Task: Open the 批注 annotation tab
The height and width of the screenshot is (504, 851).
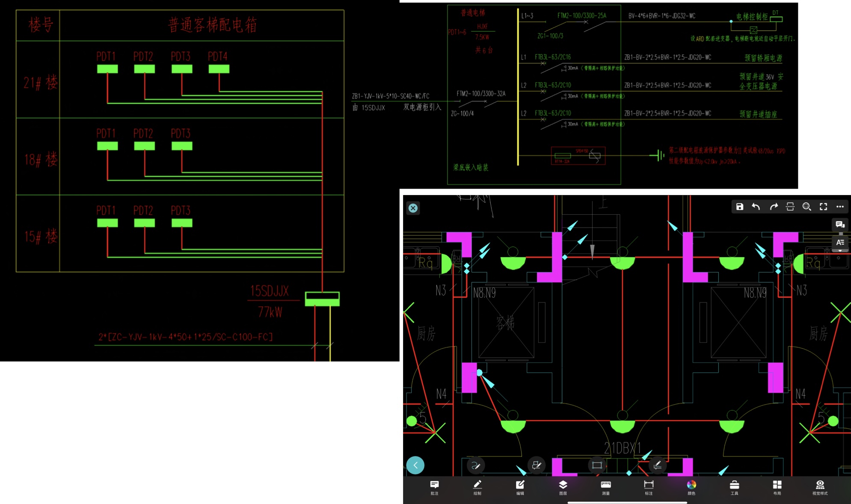Action: (x=434, y=487)
